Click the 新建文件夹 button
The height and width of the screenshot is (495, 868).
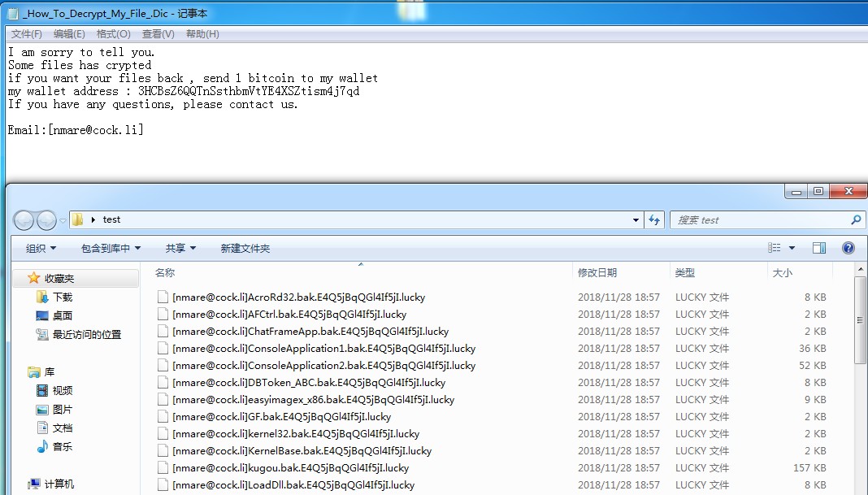pyautogui.click(x=245, y=248)
